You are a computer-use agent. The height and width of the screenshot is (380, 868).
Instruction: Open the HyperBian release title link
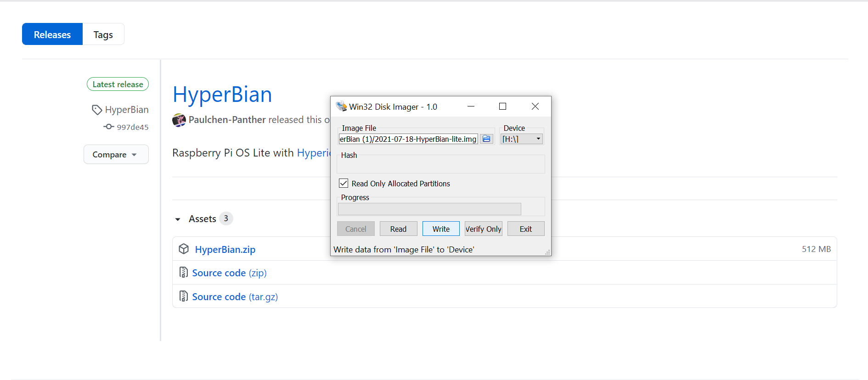click(222, 95)
